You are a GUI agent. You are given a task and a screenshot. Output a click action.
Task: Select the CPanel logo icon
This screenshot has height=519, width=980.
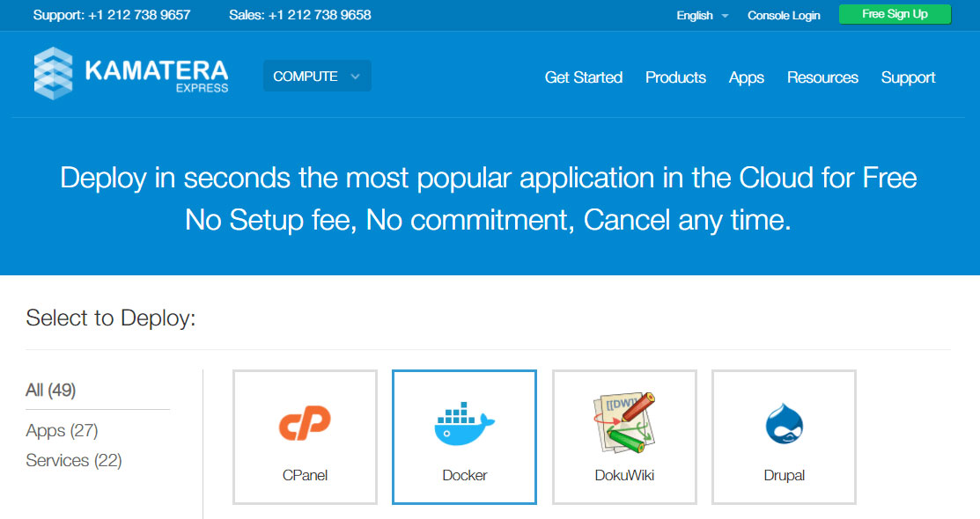(305, 423)
